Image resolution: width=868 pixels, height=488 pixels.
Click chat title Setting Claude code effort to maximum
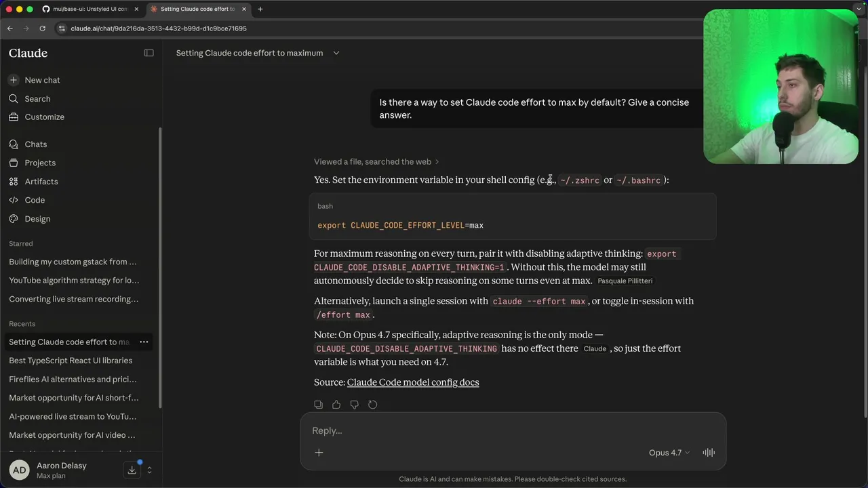(x=250, y=53)
